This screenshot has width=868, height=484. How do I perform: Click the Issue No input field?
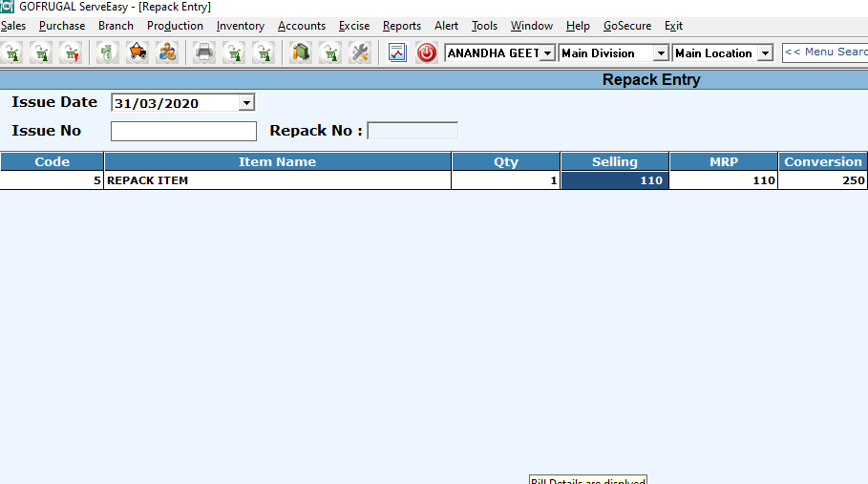tap(183, 131)
